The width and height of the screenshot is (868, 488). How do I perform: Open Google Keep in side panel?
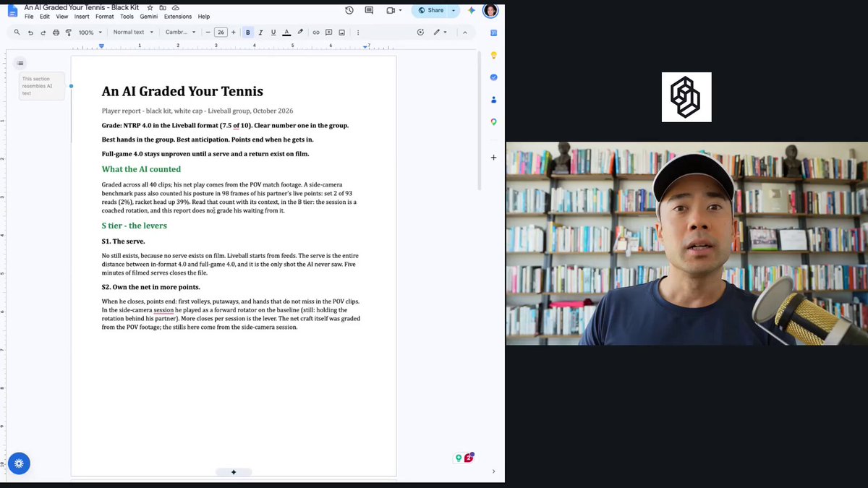coord(494,55)
